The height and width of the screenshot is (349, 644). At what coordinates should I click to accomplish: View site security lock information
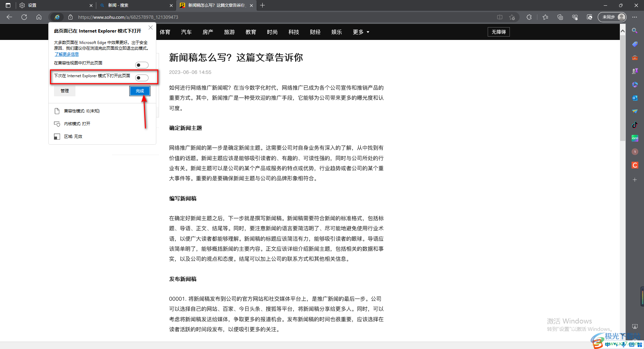[x=70, y=17]
